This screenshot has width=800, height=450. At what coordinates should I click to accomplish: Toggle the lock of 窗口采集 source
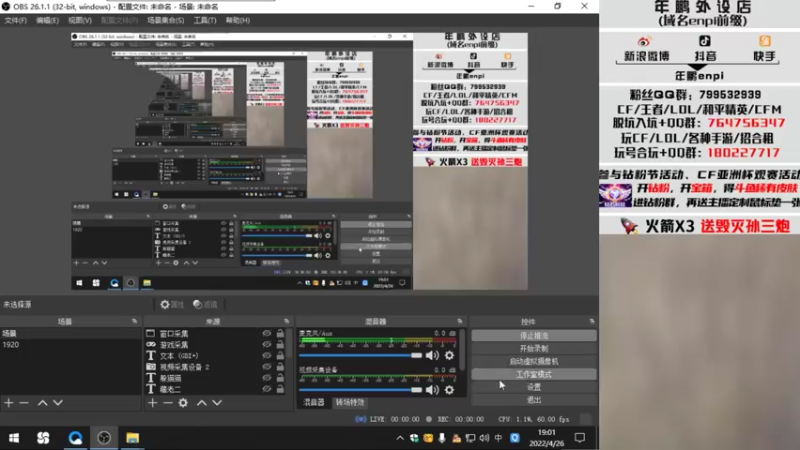(x=280, y=333)
